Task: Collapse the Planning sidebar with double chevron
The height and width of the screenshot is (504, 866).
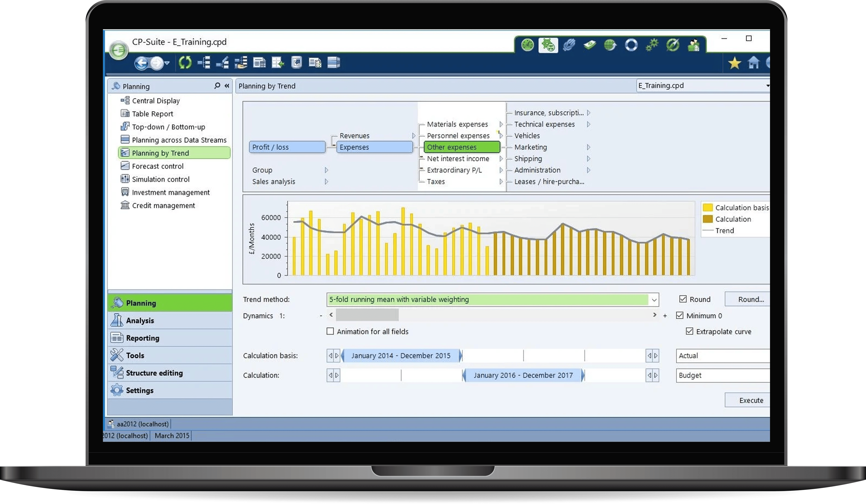Action: coord(227,86)
